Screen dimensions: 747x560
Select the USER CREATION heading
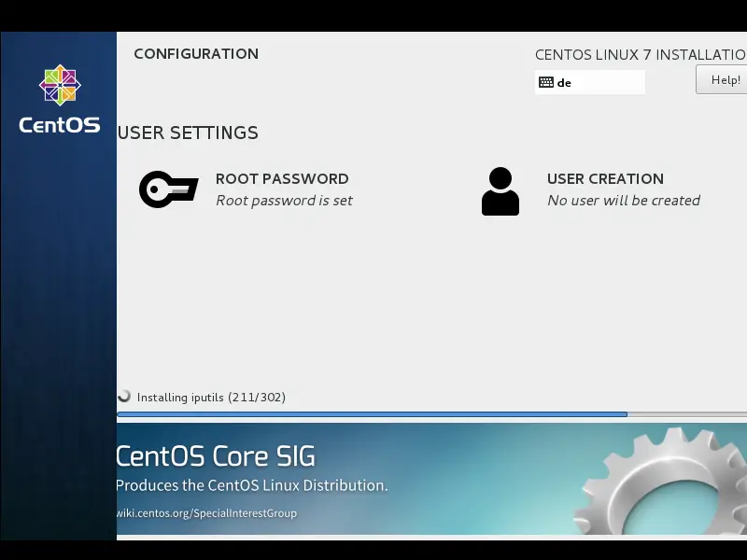point(605,178)
